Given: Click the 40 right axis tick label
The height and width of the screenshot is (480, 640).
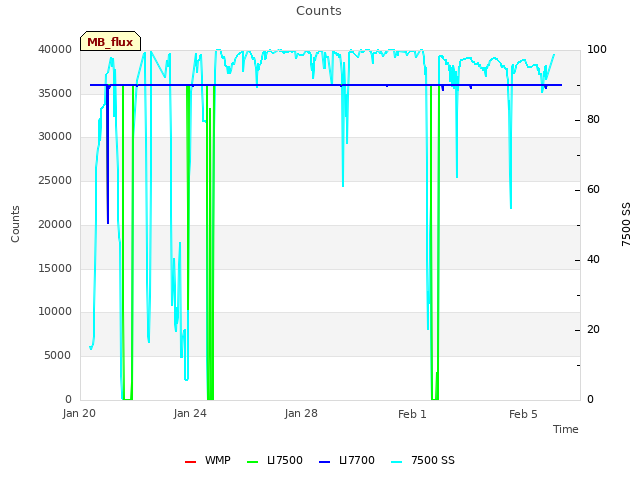Looking at the screenshot, I should (x=593, y=260).
